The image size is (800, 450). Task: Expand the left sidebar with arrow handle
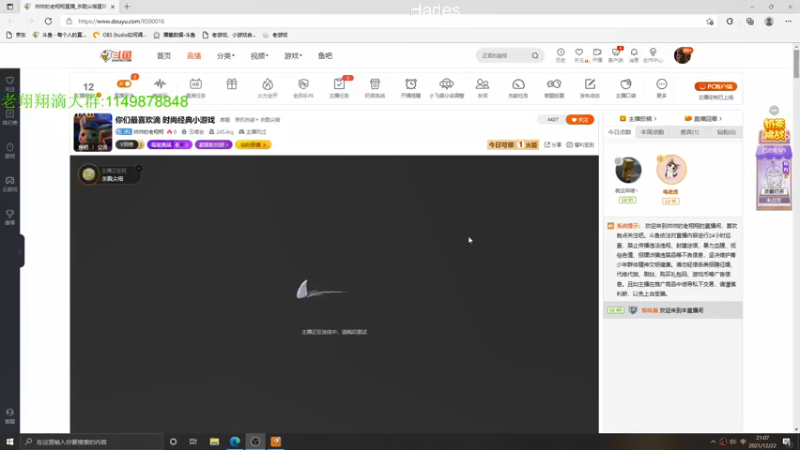[20, 251]
